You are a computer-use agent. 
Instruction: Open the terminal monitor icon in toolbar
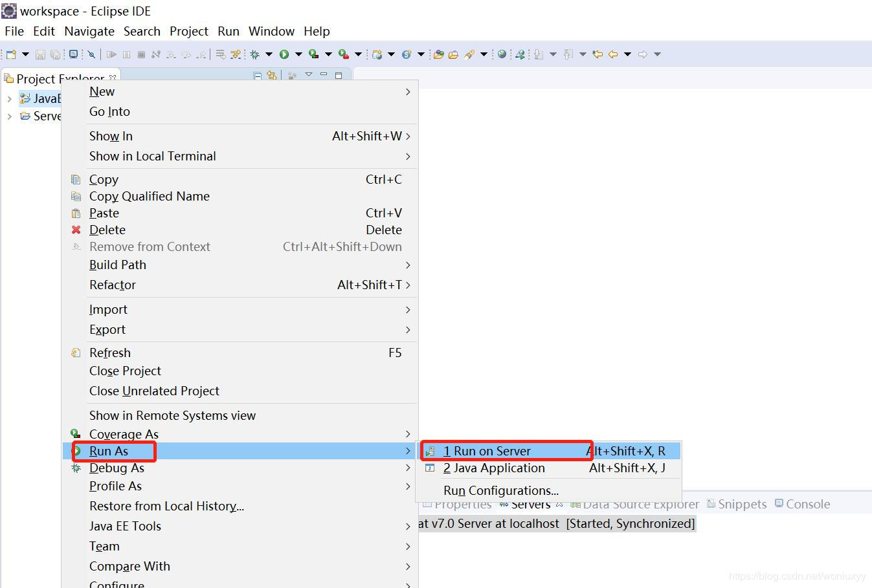(x=73, y=54)
